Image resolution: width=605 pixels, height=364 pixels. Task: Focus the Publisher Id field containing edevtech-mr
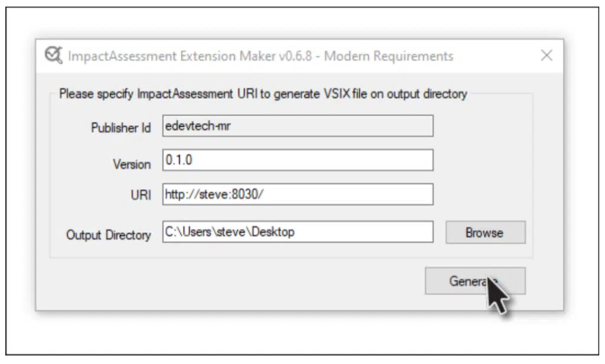[x=297, y=126]
